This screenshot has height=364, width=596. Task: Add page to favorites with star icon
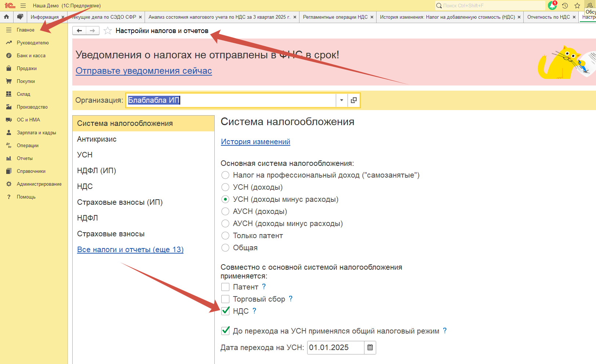click(x=108, y=31)
